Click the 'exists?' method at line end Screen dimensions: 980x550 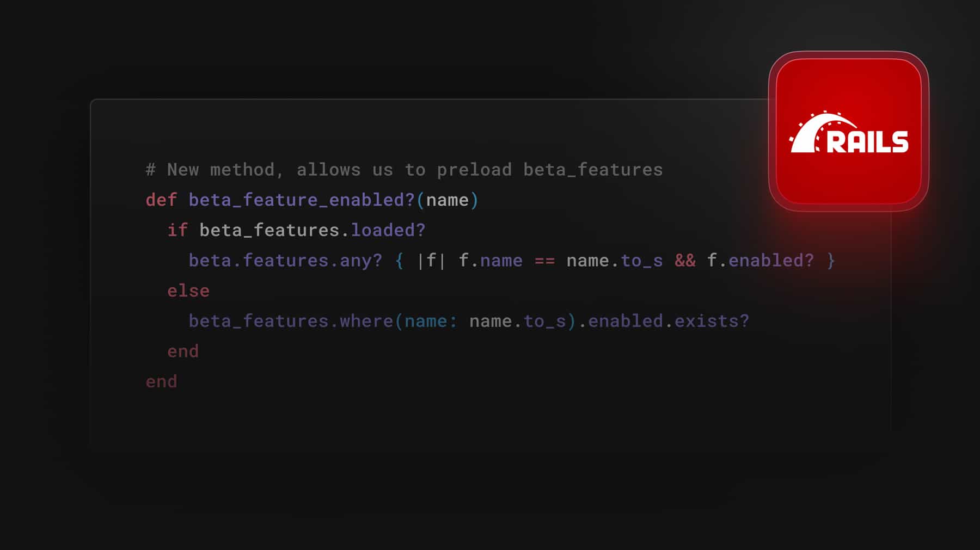[712, 321]
